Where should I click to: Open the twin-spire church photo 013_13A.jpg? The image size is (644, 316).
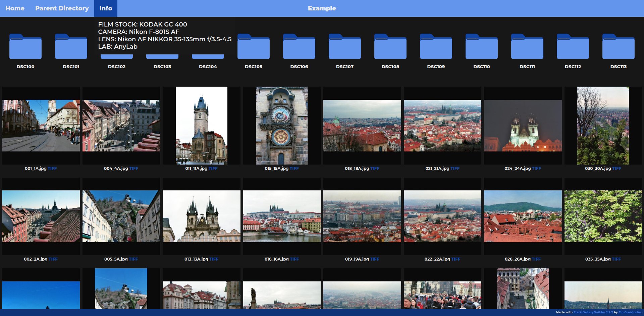[202, 216]
